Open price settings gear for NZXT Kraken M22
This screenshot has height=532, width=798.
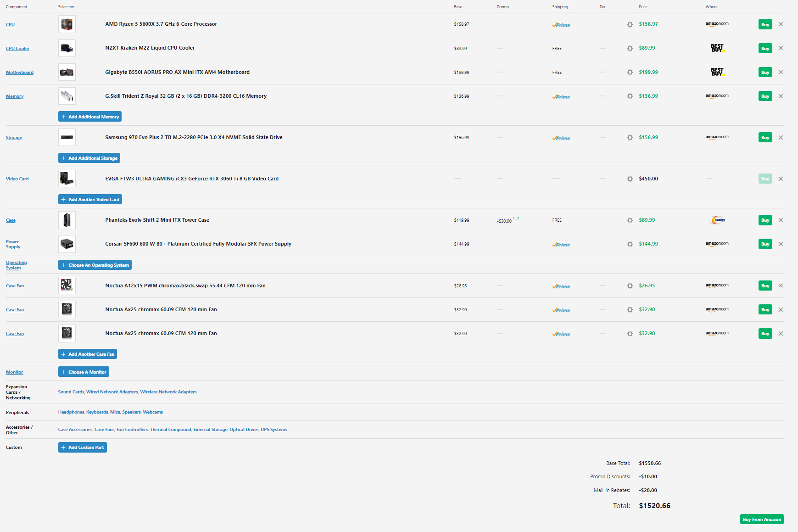pos(630,48)
